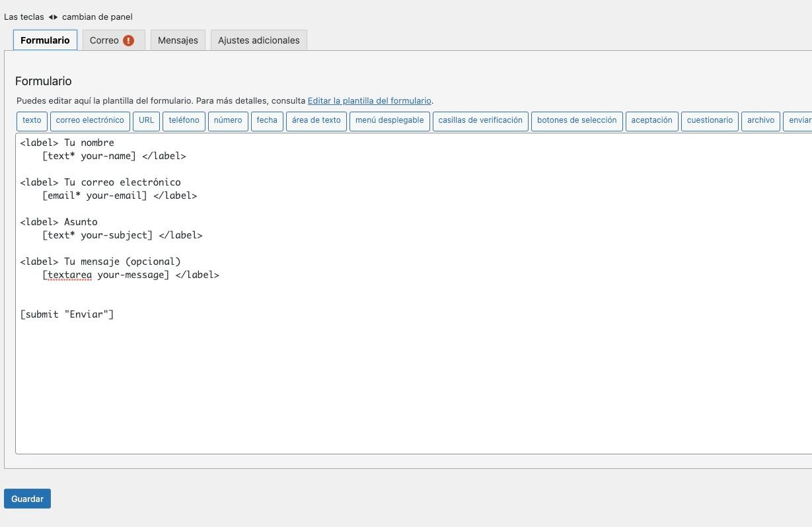Screen dimensions: 812x527
Task: Insert an aceptación tag
Action: click(651, 121)
